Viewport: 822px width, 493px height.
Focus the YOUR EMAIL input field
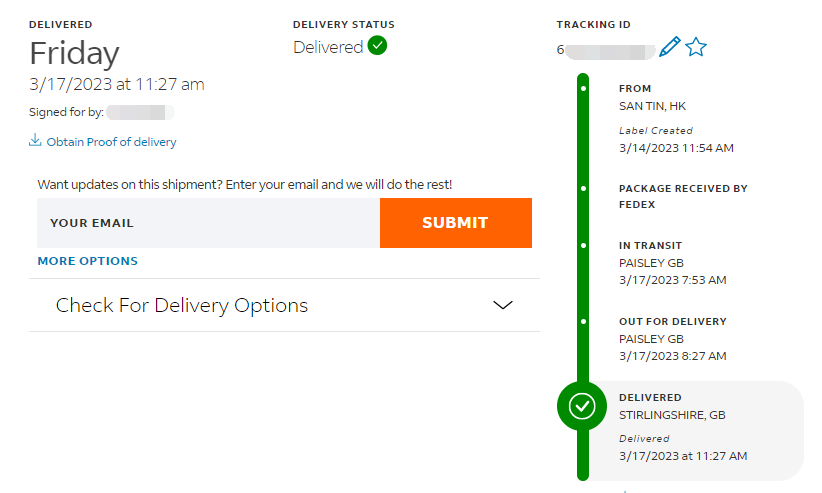tap(208, 223)
